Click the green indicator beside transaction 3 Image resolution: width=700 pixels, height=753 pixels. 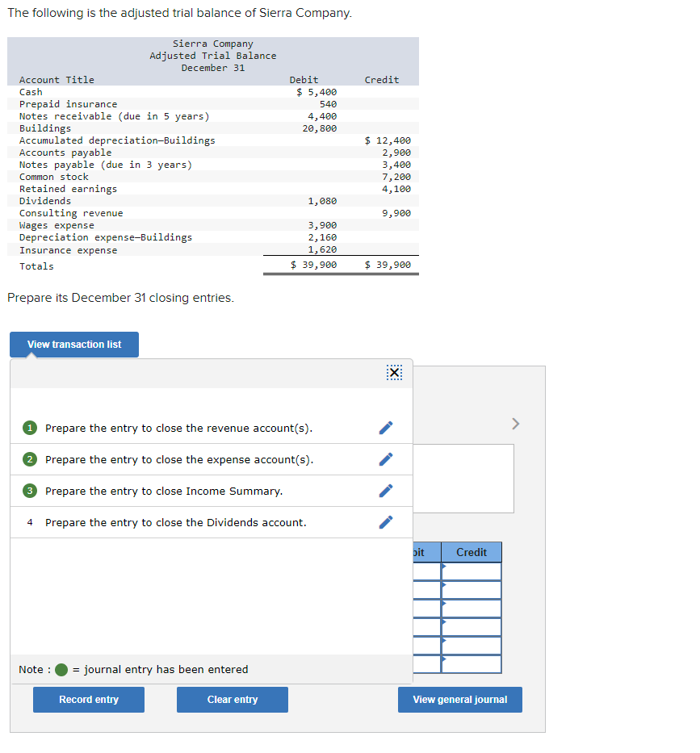pyautogui.click(x=30, y=490)
